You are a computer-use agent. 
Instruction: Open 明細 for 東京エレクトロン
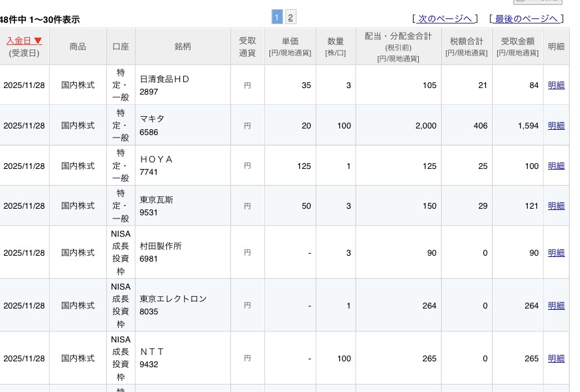coord(556,306)
